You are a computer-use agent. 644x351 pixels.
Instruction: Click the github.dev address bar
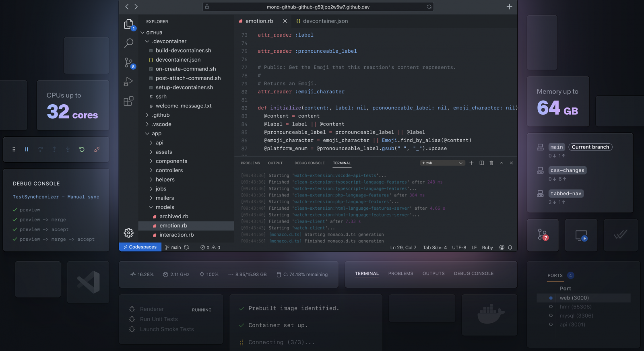pos(318,7)
